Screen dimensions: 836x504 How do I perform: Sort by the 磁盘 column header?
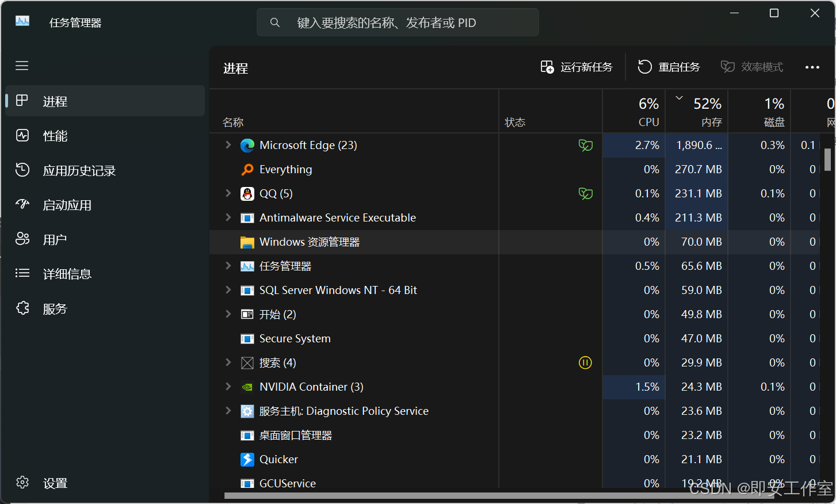tap(759, 112)
